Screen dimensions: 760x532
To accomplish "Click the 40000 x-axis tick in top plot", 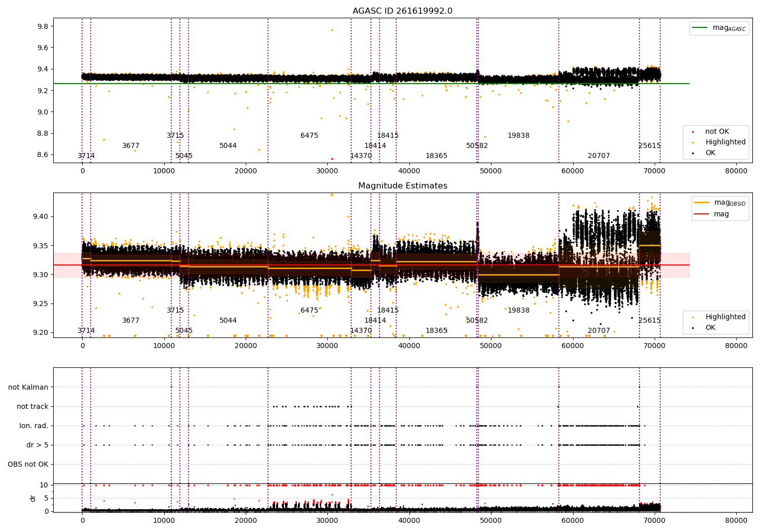I will coord(409,171).
